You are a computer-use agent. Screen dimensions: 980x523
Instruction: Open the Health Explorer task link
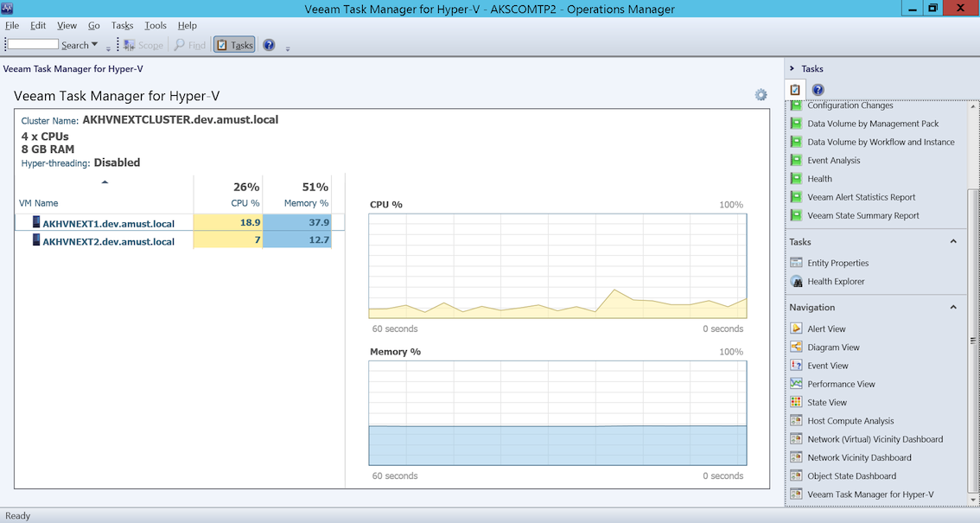tap(836, 281)
